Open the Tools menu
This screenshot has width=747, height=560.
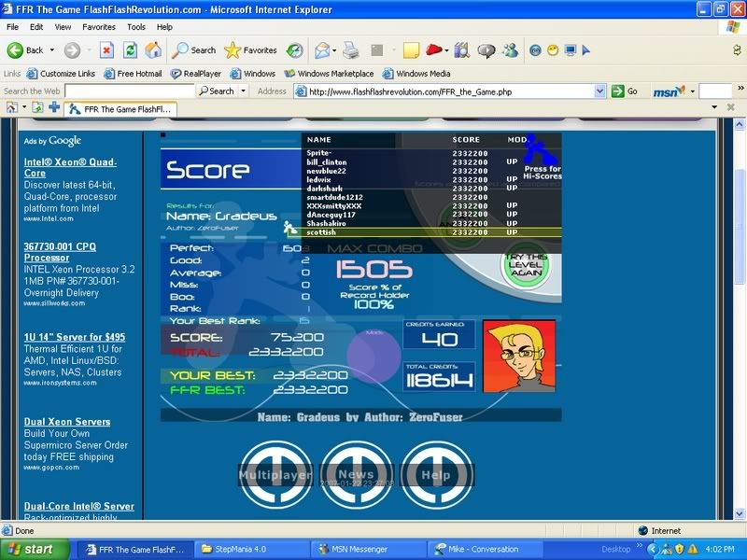pyautogui.click(x=136, y=27)
